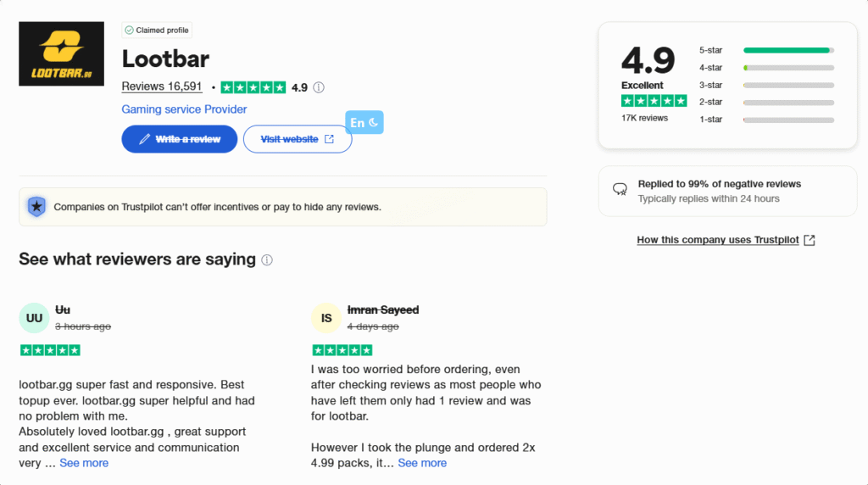
Task: Click the Visit website button
Action: 298,139
